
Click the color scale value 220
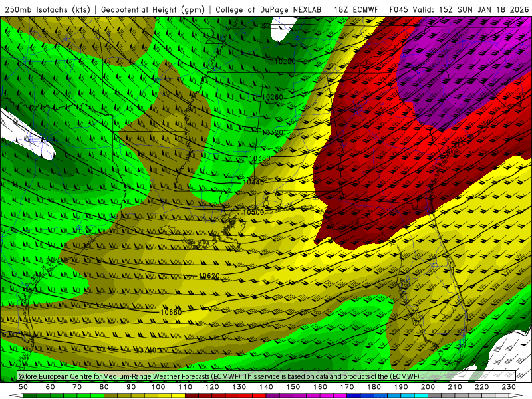tap(482, 387)
